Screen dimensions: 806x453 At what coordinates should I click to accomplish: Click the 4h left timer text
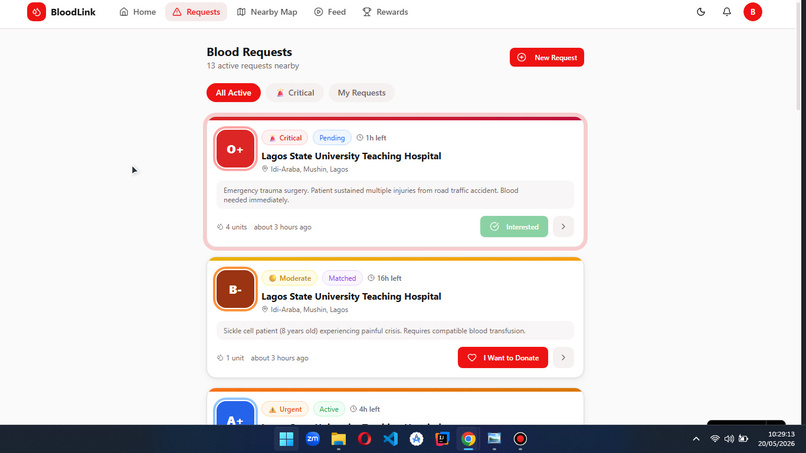tap(365, 409)
